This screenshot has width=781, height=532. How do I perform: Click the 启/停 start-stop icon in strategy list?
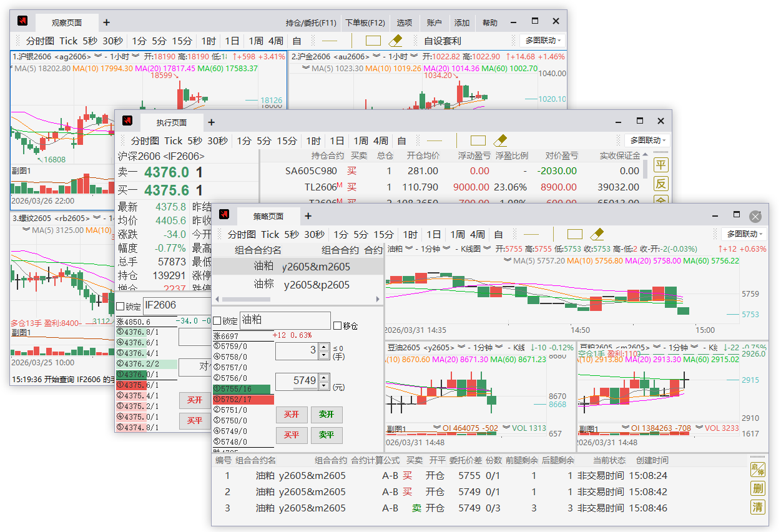pyautogui.click(x=758, y=469)
